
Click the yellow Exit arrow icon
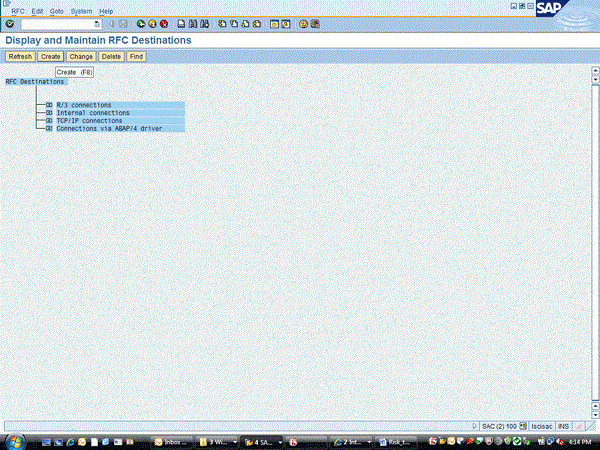pyautogui.click(x=153, y=23)
